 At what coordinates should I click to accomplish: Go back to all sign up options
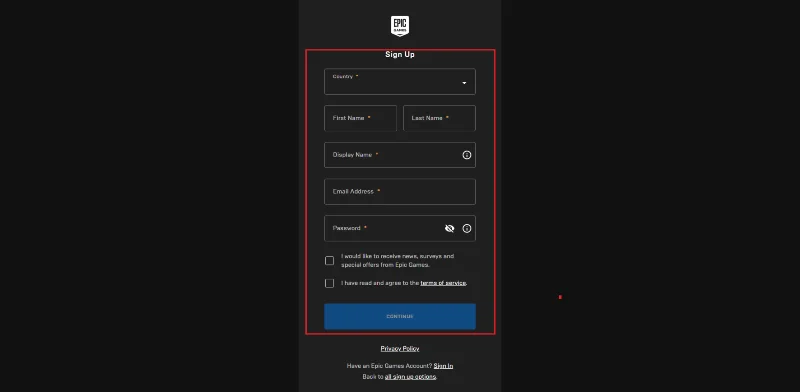click(x=410, y=377)
